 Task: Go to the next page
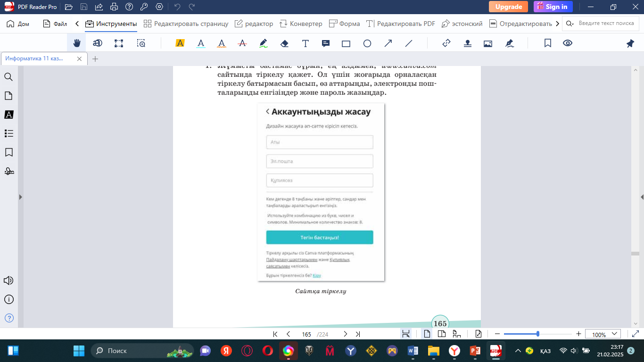coord(345,334)
